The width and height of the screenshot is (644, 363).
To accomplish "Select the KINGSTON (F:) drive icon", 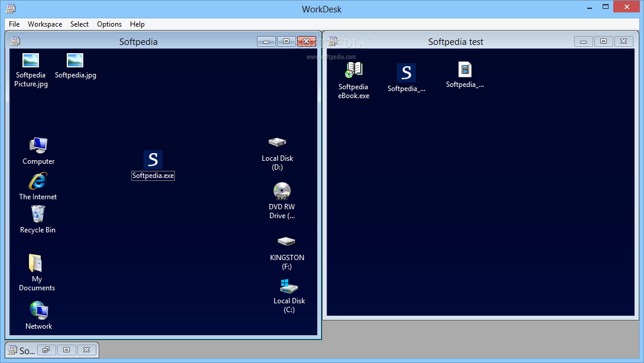I will click(287, 241).
